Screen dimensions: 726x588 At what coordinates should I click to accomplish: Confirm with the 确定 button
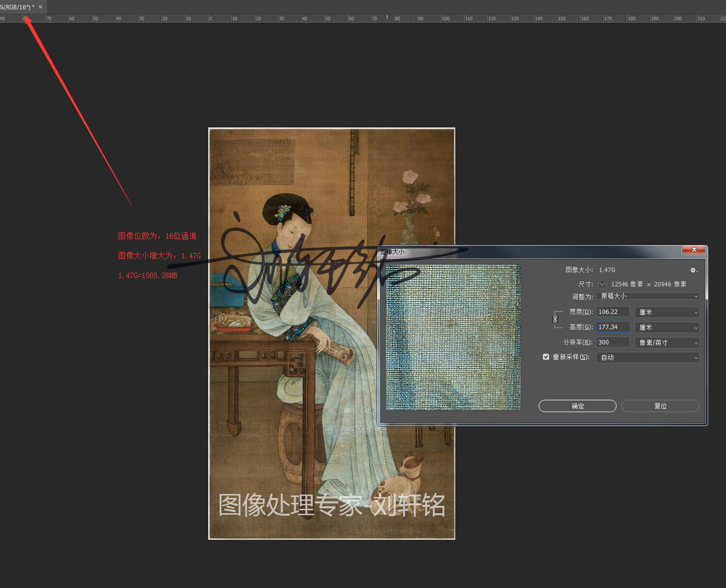point(577,406)
